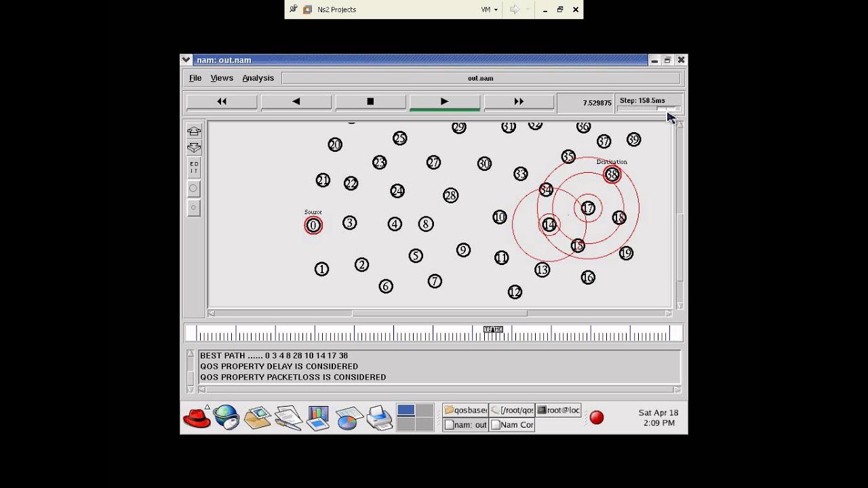Open the VM dropdown in Ns2 Projects bar
The width and height of the screenshot is (868, 488).
coord(490,9)
